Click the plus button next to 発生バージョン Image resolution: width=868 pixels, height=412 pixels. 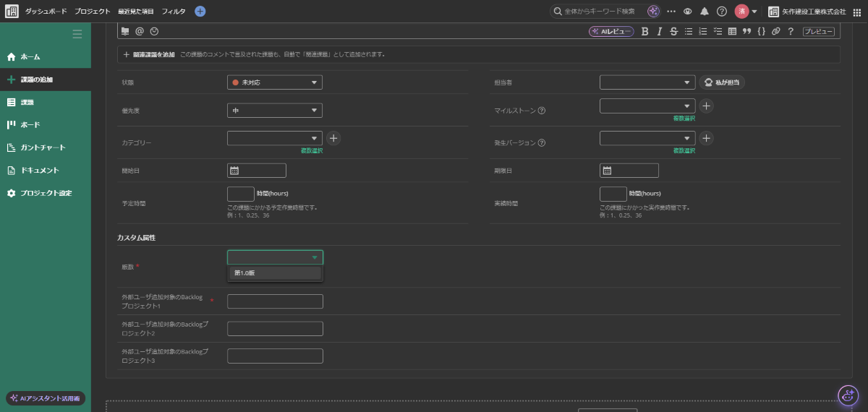[x=707, y=137]
